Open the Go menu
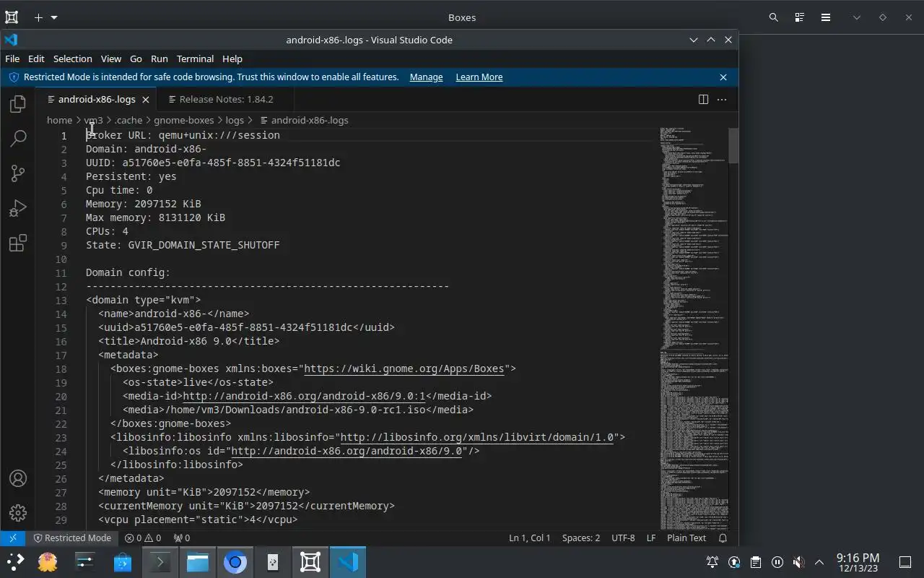The image size is (924, 578). pos(136,59)
